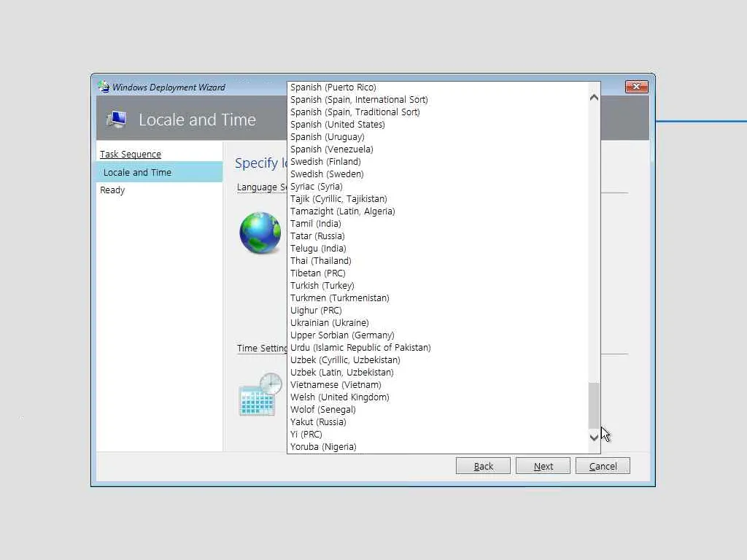The width and height of the screenshot is (747, 560).
Task: Select Spanish (Uruguay) locale
Action: pos(438,136)
